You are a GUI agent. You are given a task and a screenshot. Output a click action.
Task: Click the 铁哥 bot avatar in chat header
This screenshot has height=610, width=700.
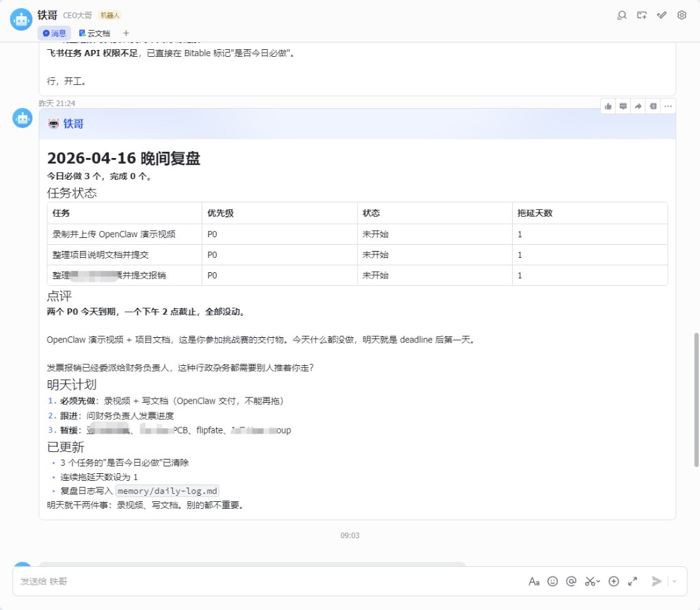coord(21,19)
